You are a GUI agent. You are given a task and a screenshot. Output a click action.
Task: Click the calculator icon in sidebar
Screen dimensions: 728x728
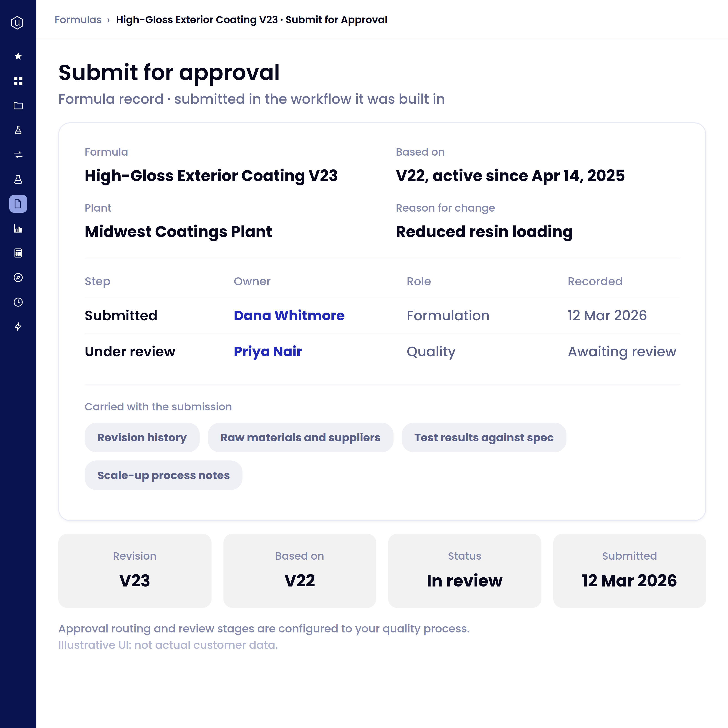[x=18, y=253]
